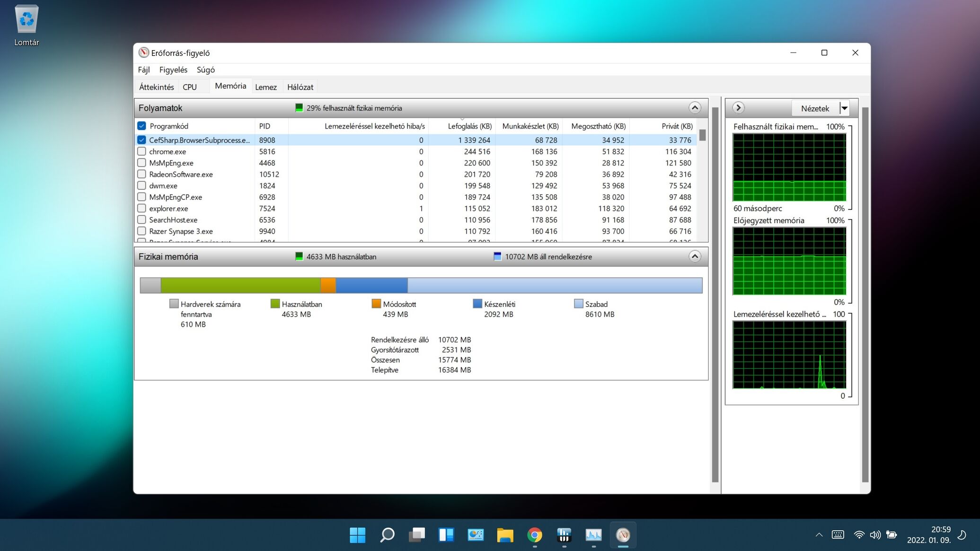Hide the graph pane with arrow button
Image resolution: width=980 pixels, height=551 pixels.
738,108
